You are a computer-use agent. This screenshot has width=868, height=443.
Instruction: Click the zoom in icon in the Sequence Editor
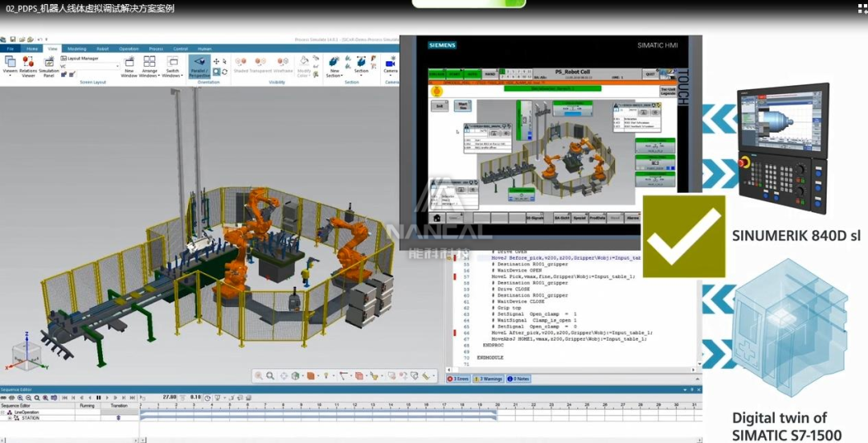pos(20,398)
